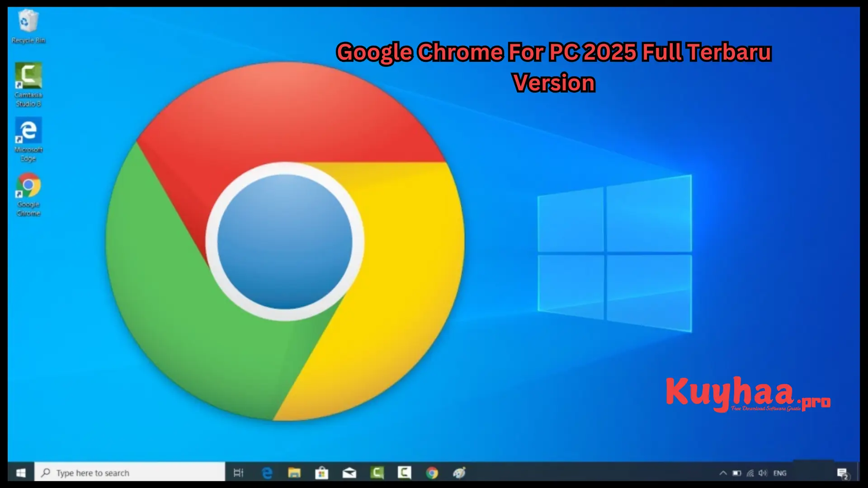Open the volume speaker tray icon

coord(763,473)
